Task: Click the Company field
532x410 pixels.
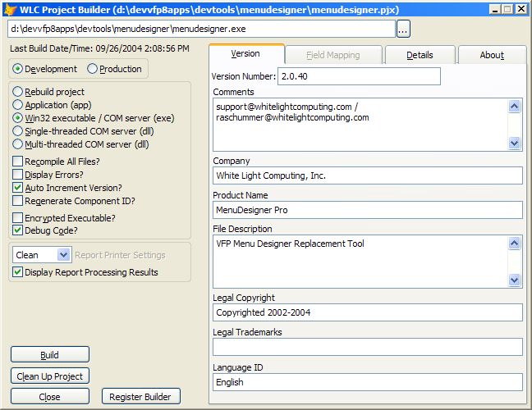Action: tap(368, 175)
